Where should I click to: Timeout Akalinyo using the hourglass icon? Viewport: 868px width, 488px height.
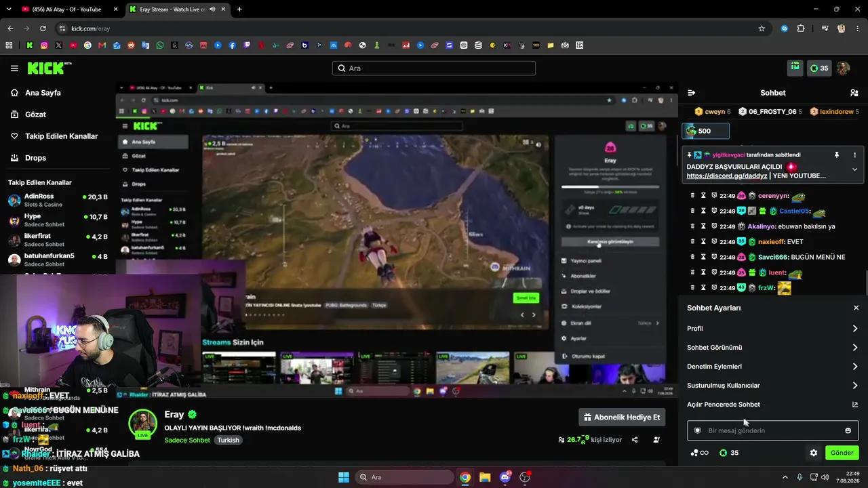click(x=703, y=226)
